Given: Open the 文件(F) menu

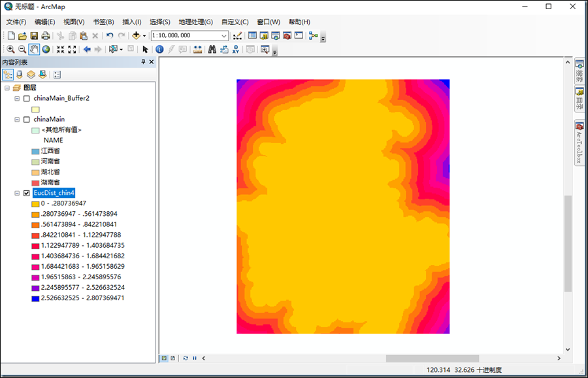Looking at the screenshot, I should tap(16, 22).
